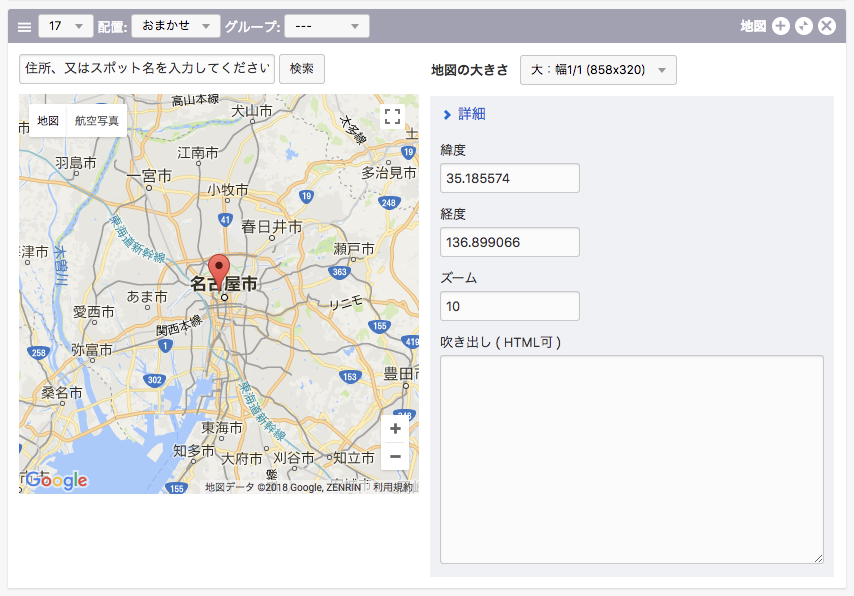Zoom out the map with minus button
The image size is (854, 596).
(395, 457)
